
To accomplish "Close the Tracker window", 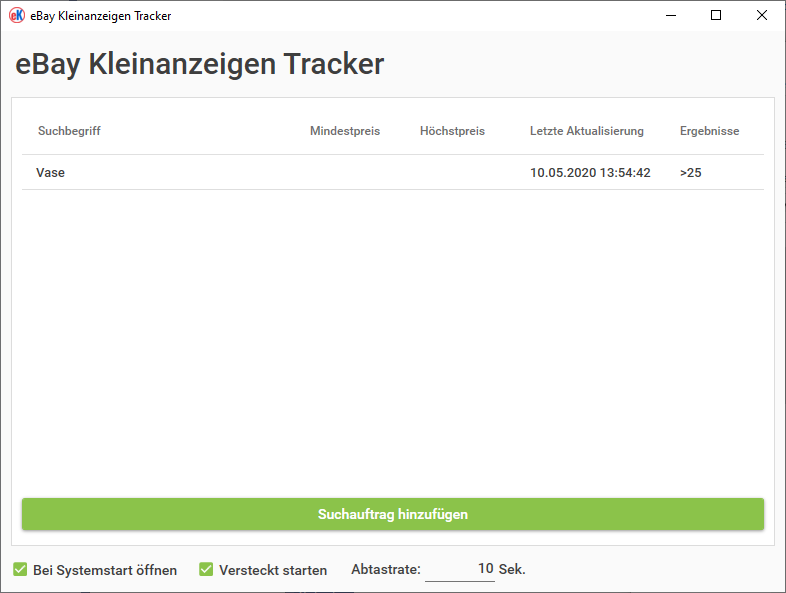I will point(761,16).
